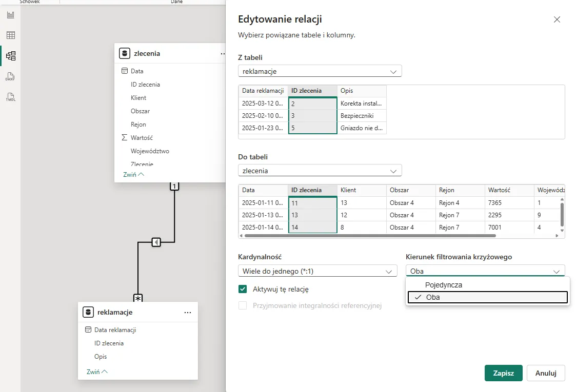Toggle Przyjmowanie integralności referencyjnej checkbox

(243, 305)
